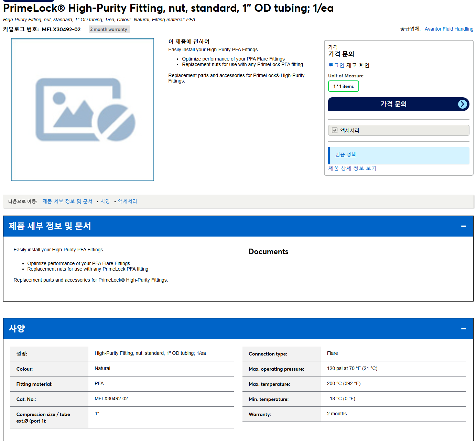Select catalog number MFLX30492-02 at top
The image size is (476, 448).
coord(61,30)
